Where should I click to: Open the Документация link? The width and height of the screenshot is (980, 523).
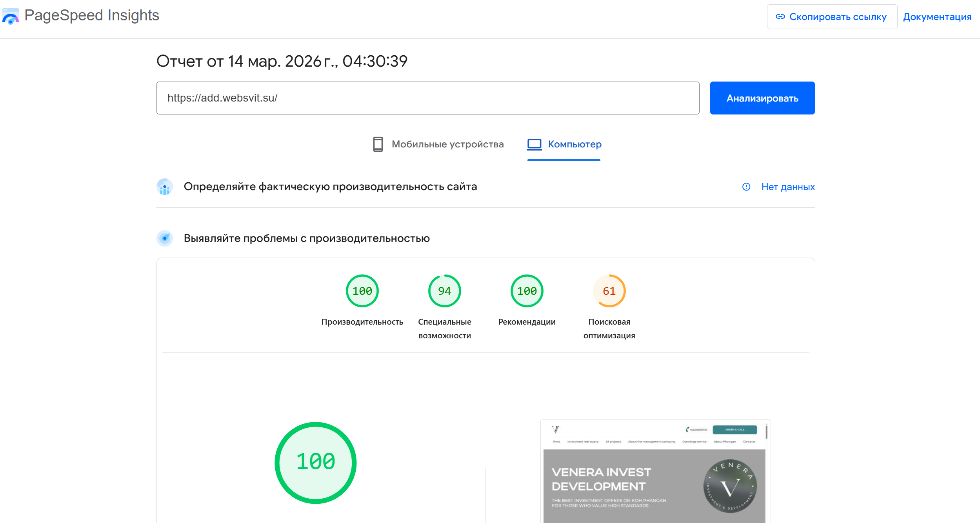(x=937, y=17)
